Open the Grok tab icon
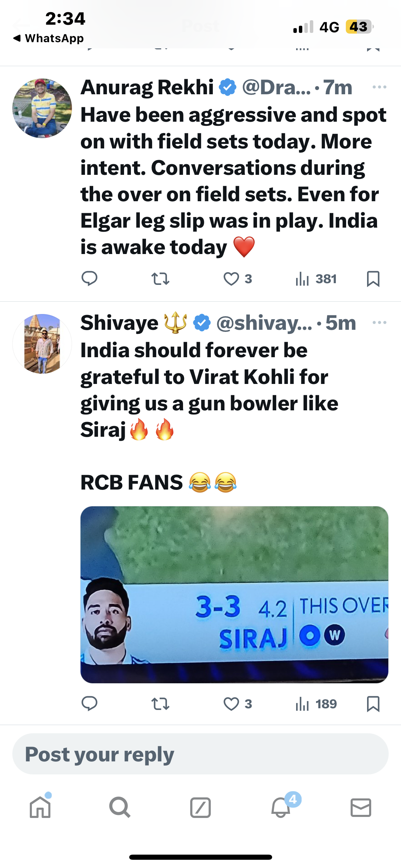Image resolution: width=401 pixels, height=868 pixels. [200, 807]
